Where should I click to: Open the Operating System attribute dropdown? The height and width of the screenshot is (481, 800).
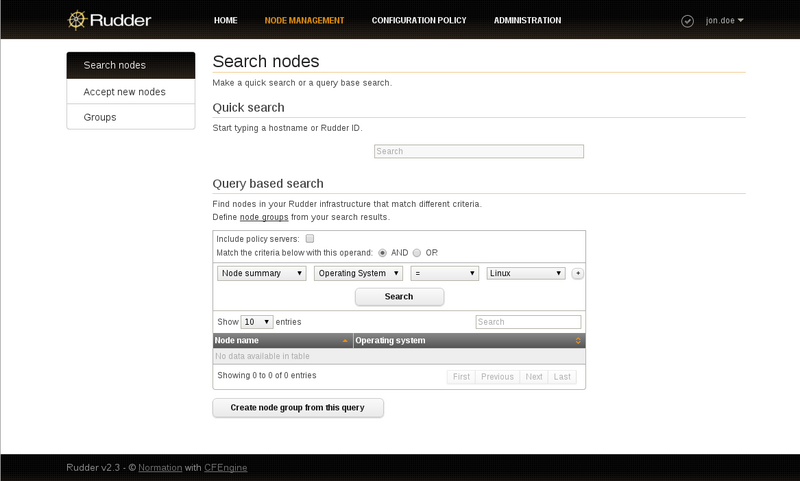[x=359, y=273]
